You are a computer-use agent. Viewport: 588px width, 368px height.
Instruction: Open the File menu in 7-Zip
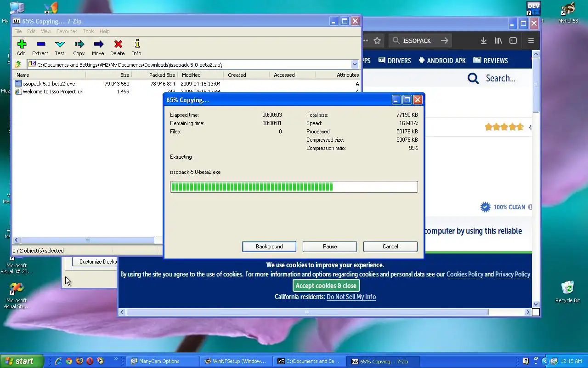click(x=18, y=31)
